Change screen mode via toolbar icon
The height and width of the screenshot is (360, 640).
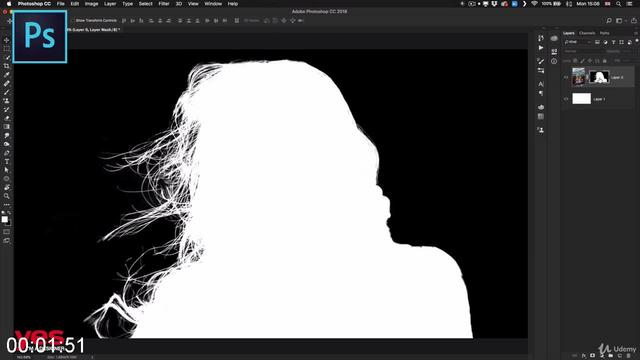7,241
